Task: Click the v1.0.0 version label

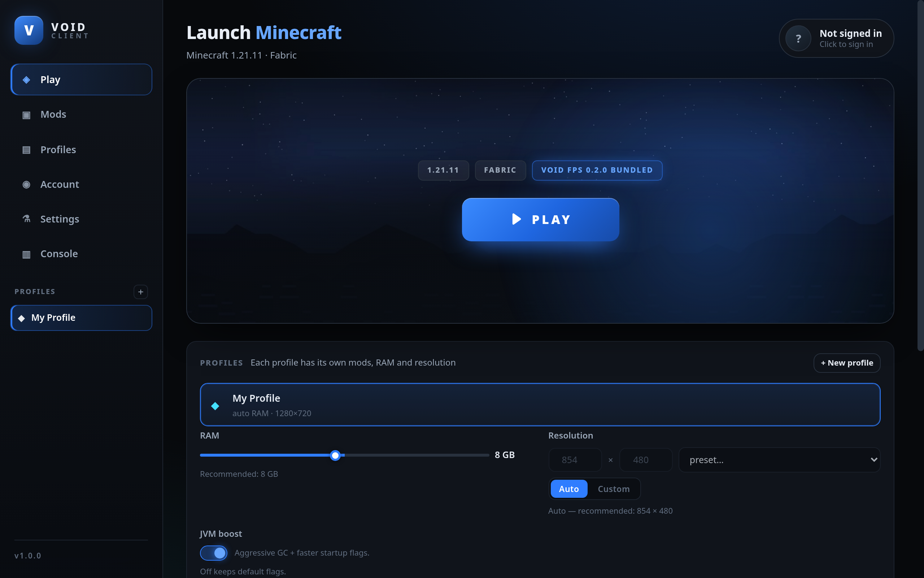Action: point(27,556)
